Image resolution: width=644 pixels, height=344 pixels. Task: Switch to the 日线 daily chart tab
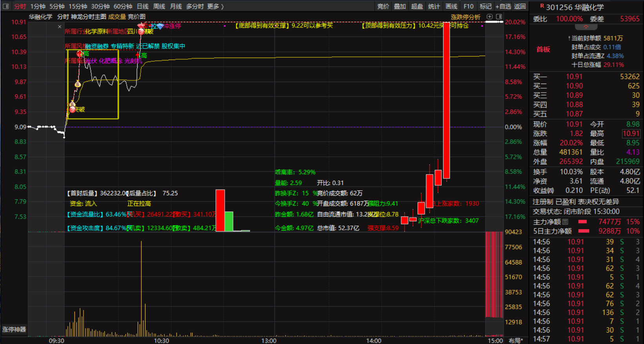pyautogui.click(x=143, y=6)
